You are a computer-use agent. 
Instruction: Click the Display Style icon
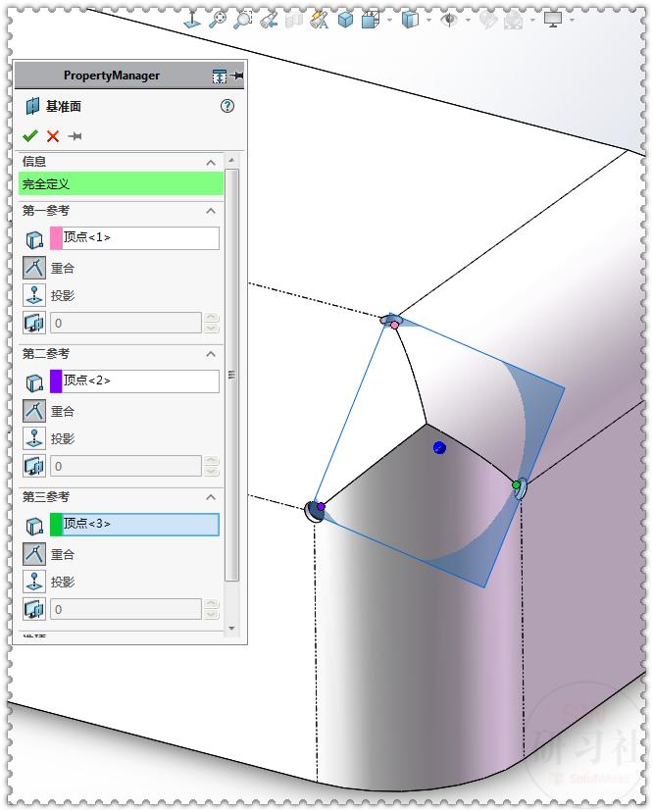[410, 20]
